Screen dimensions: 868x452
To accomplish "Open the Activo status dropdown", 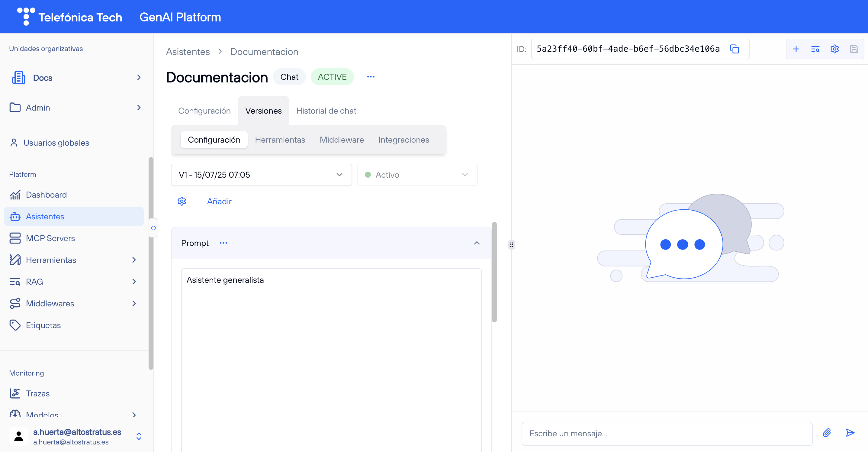I will click(x=417, y=175).
